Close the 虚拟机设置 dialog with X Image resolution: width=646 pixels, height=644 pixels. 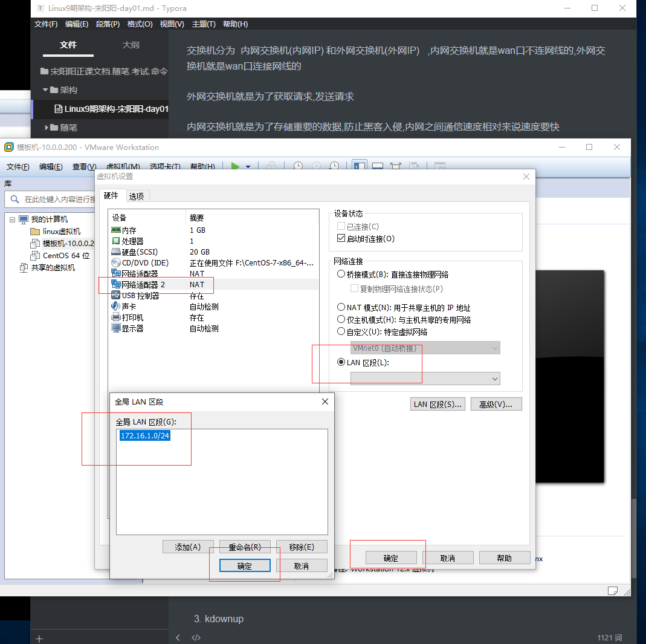click(x=526, y=177)
